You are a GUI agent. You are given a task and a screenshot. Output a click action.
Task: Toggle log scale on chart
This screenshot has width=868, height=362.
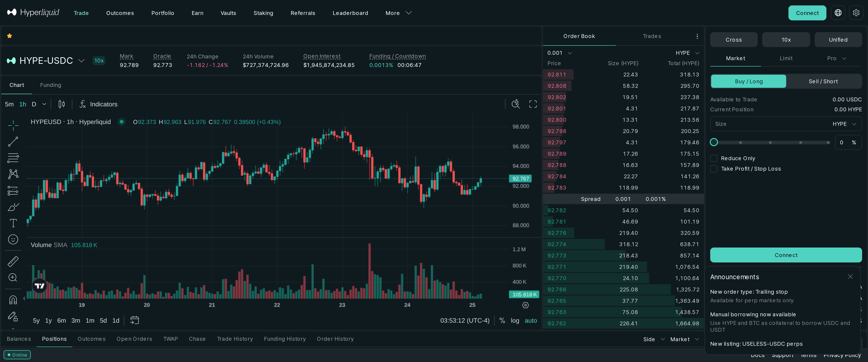click(515, 321)
